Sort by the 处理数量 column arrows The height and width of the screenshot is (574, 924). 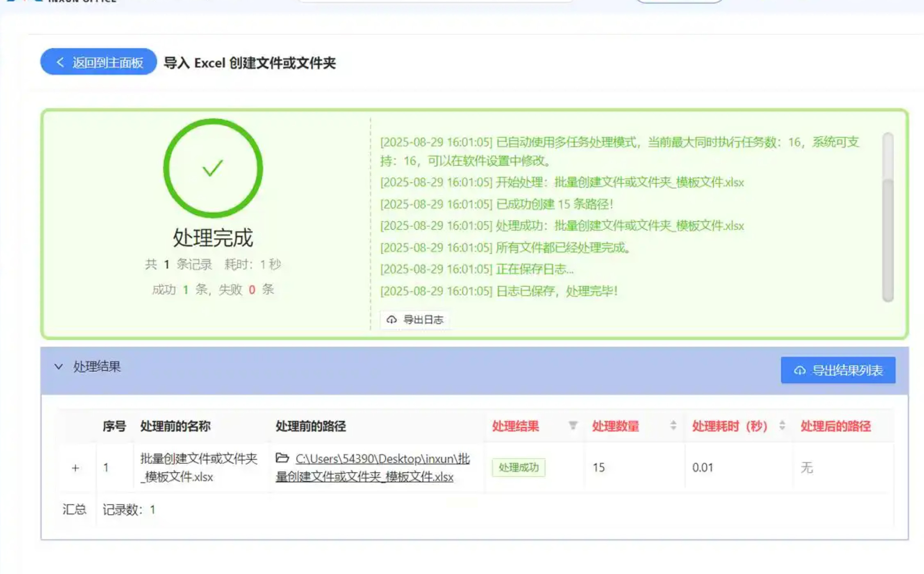pyautogui.click(x=673, y=426)
